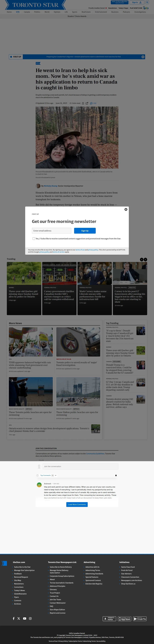Viewport: 154px width, 644px height.
Task: Open the X (Twitter) icon in footer
Action: pos(19,618)
